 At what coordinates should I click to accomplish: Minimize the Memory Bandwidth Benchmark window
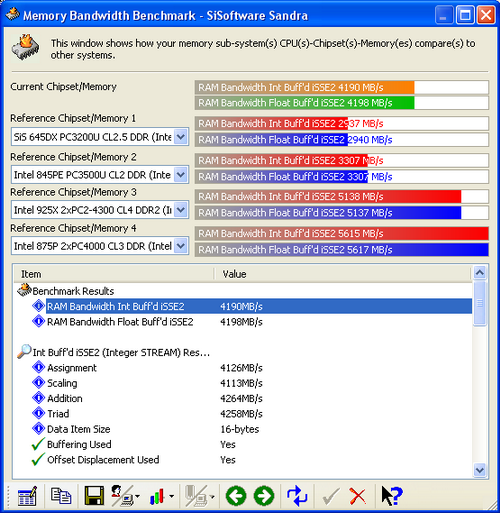tap(444, 15)
